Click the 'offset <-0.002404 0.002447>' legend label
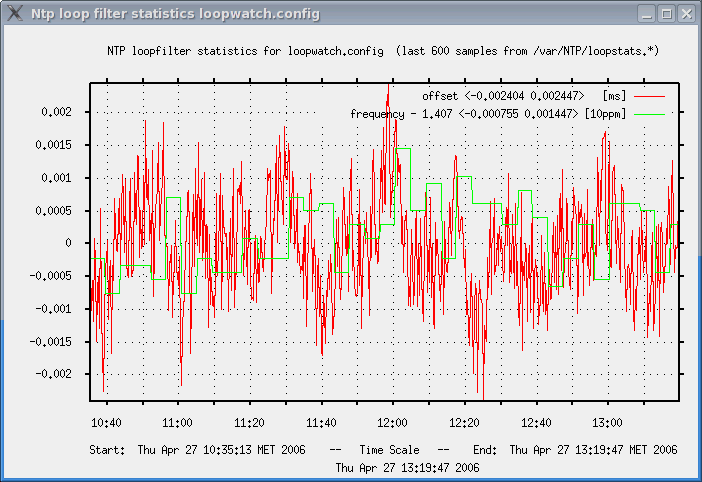This screenshot has width=702, height=482. (503, 96)
